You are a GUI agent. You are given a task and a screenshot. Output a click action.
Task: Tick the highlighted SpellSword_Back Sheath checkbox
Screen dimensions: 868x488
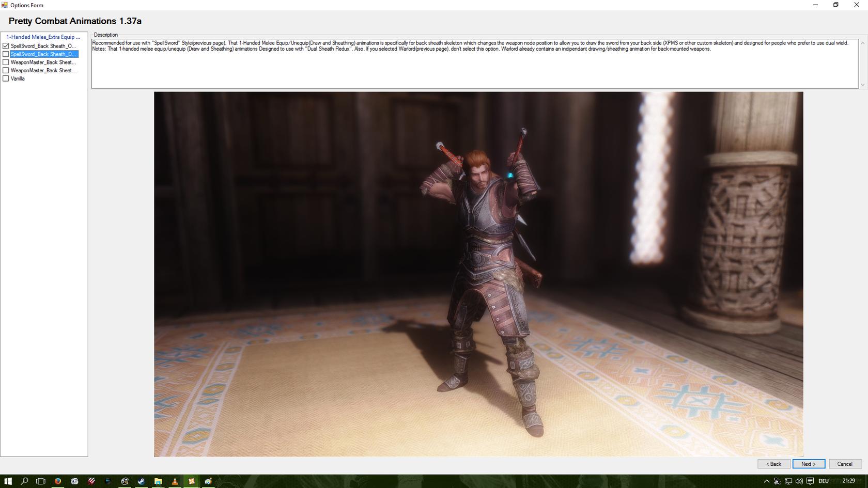(6, 54)
